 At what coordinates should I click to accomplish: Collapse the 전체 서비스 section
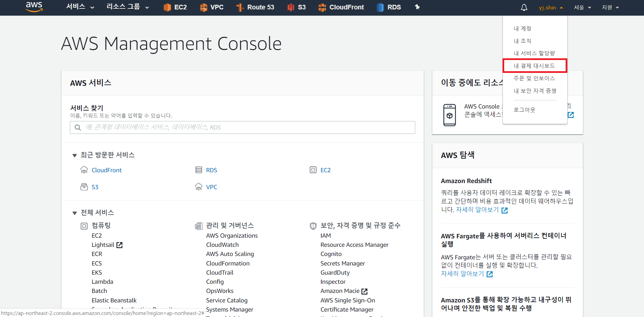(75, 213)
